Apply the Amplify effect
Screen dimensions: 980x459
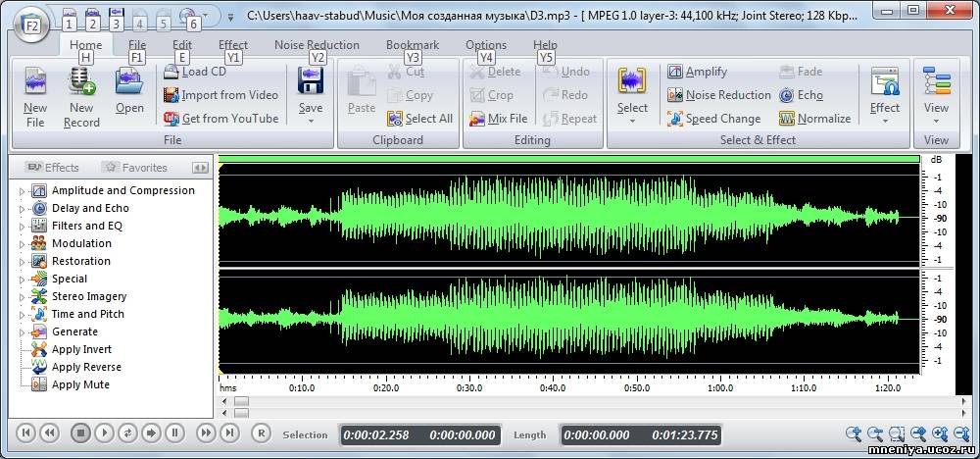point(697,72)
